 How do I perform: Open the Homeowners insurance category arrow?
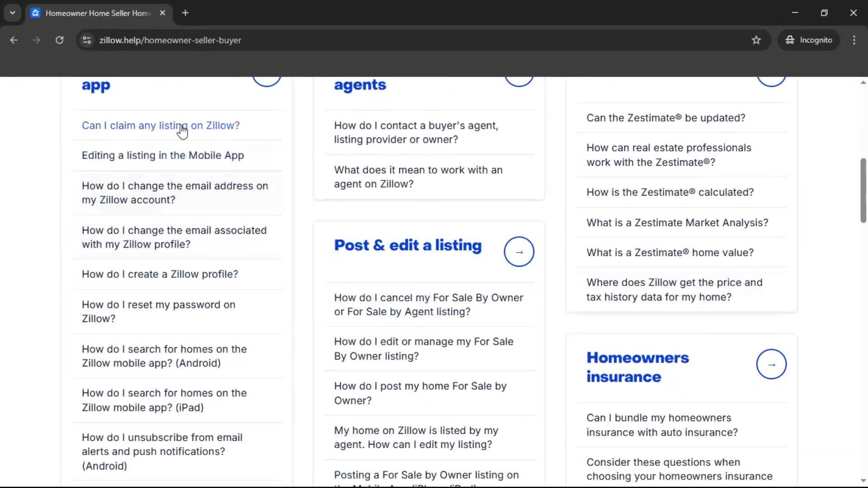pyautogui.click(x=771, y=364)
